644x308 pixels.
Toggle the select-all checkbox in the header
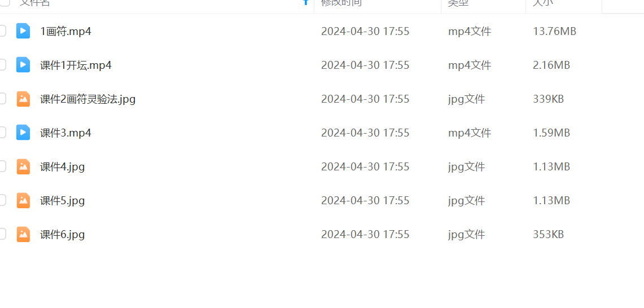5,2
